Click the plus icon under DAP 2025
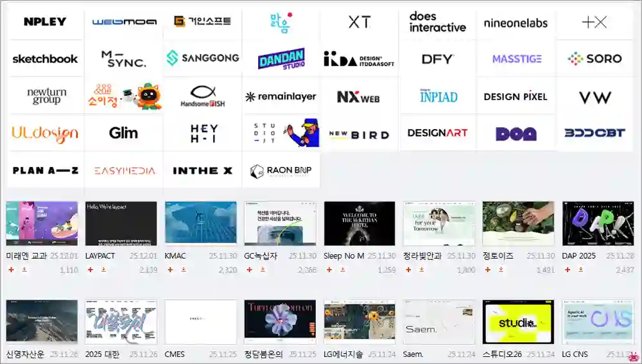This screenshot has height=364, width=642. point(568,270)
